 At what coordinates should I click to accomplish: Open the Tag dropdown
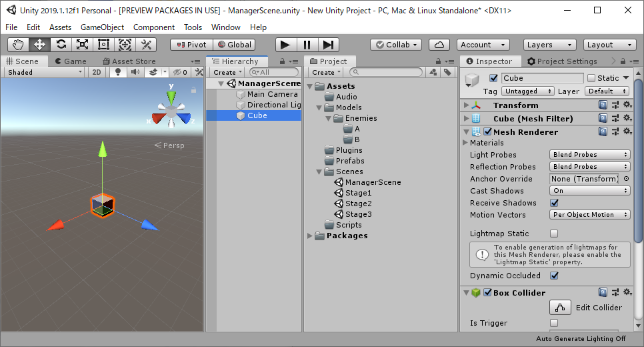pyautogui.click(x=528, y=91)
